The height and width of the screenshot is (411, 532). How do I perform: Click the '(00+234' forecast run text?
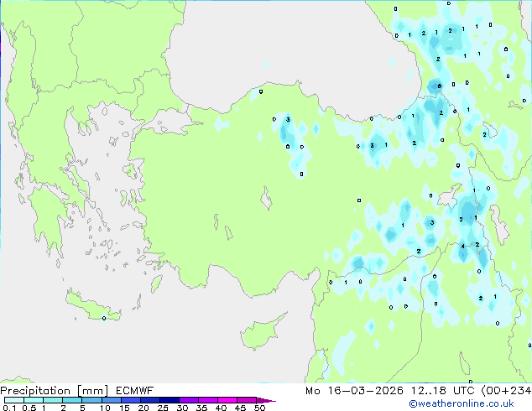[x=507, y=390]
